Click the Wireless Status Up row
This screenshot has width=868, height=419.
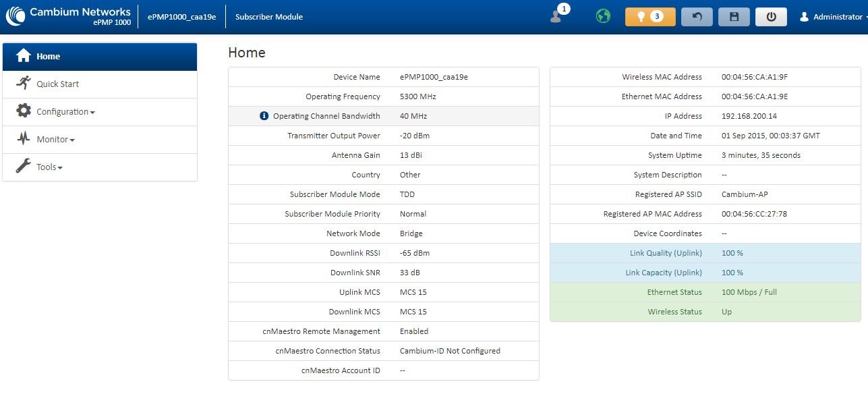pos(705,312)
